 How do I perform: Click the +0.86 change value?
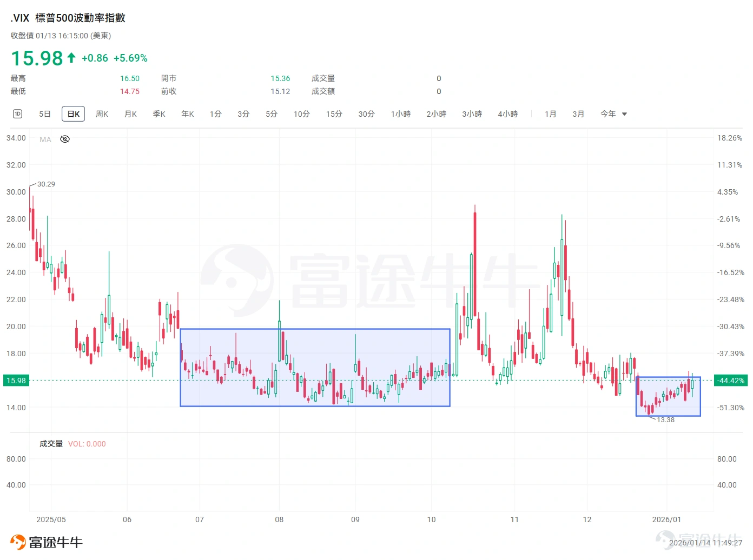pyautogui.click(x=95, y=58)
